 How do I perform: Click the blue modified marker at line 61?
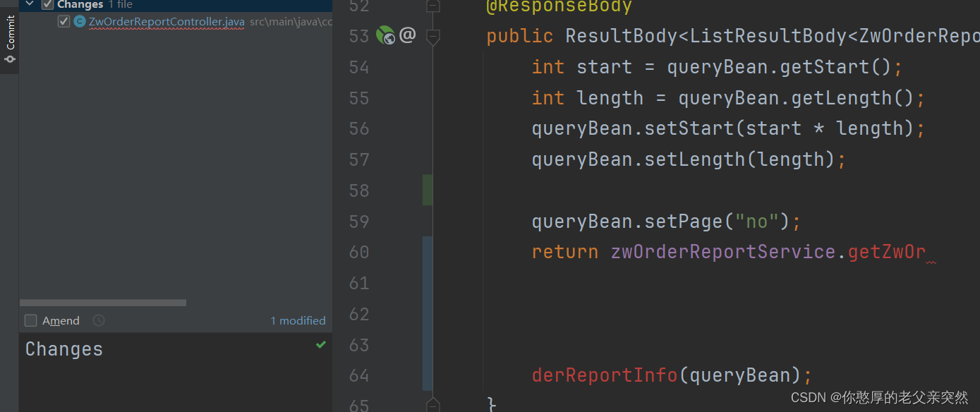pyautogui.click(x=428, y=283)
